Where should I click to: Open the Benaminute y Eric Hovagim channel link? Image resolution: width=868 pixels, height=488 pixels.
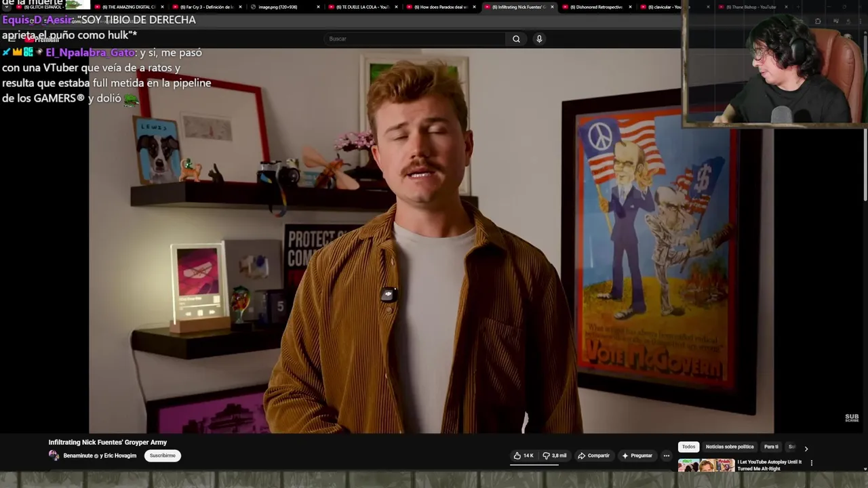(x=100, y=455)
